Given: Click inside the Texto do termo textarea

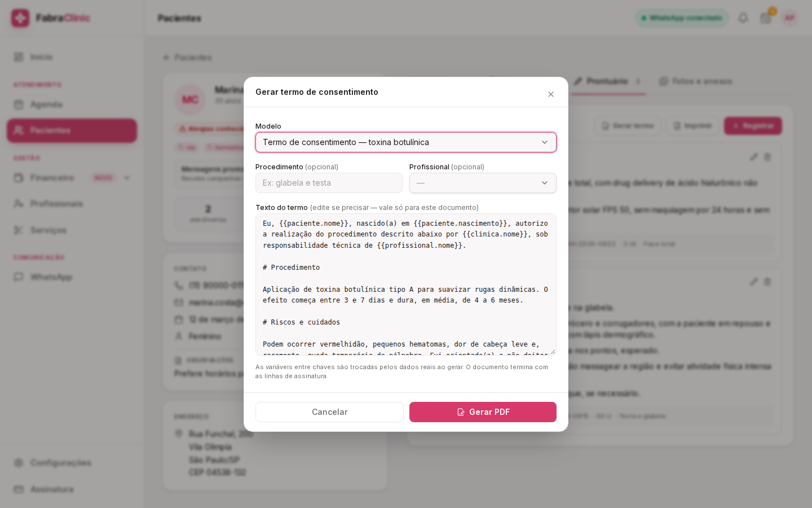Looking at the screenshot, I should coord(406,284).
